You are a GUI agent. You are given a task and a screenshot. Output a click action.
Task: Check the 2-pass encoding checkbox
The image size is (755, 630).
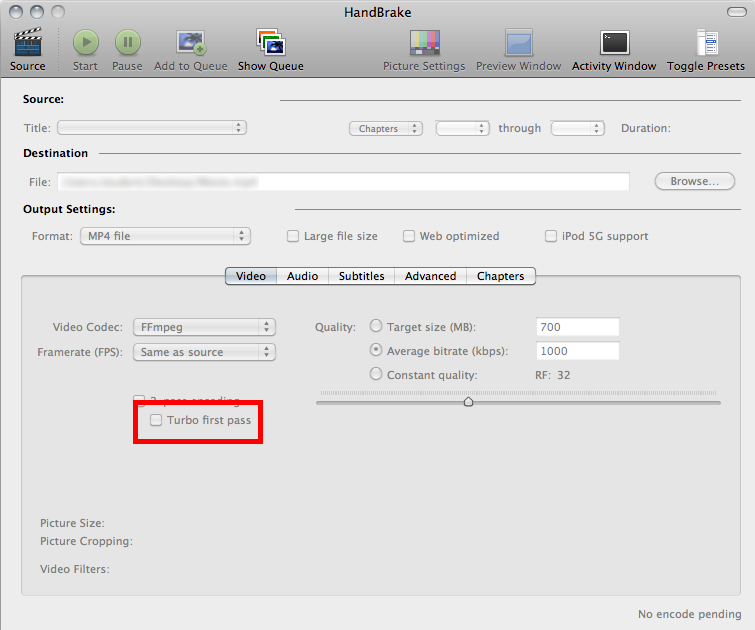point(139,399)
